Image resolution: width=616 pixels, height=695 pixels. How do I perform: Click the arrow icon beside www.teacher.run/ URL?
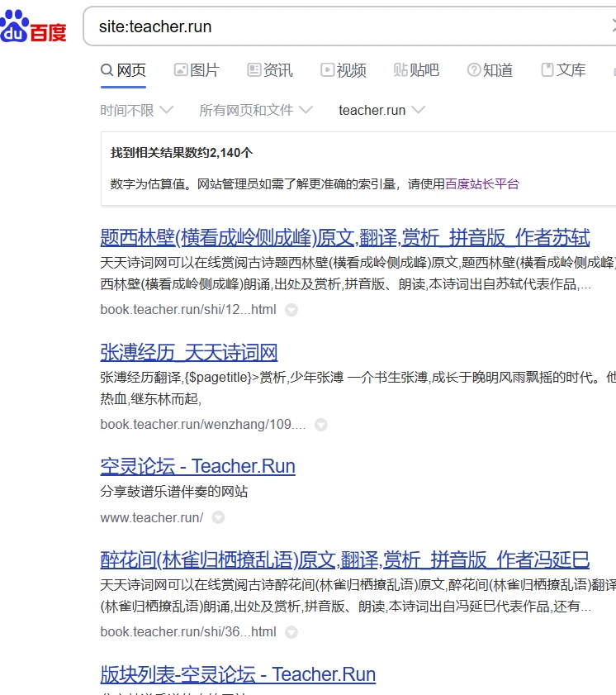(x=218, y=518)
